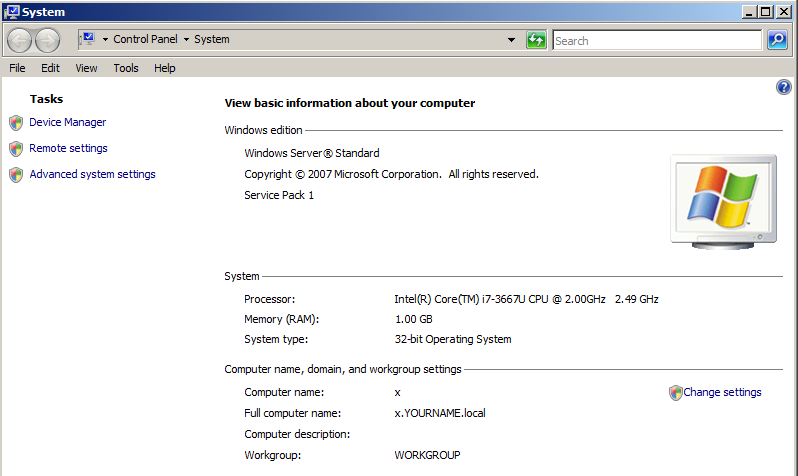Viewport: 798px width, 476px height.
Task: Click shield icon beside Advanced system settings
Action: [16, 175]
